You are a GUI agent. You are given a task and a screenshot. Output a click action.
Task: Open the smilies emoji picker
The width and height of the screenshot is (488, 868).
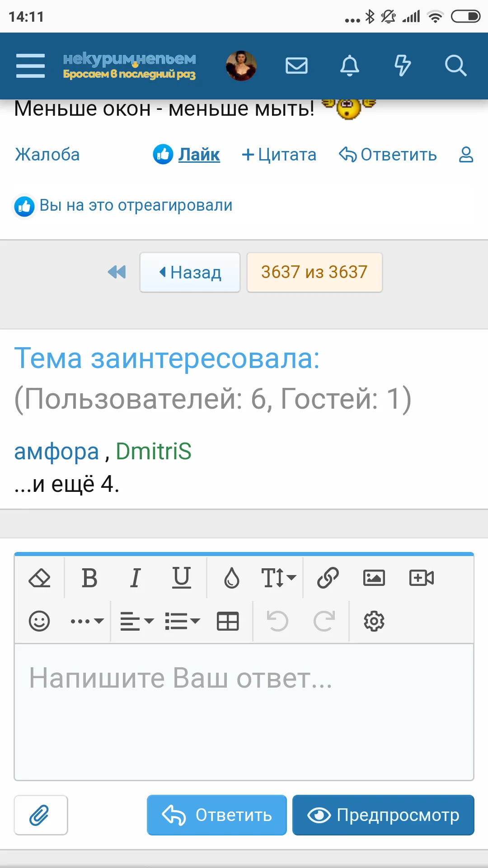click(x=39, y=621)
